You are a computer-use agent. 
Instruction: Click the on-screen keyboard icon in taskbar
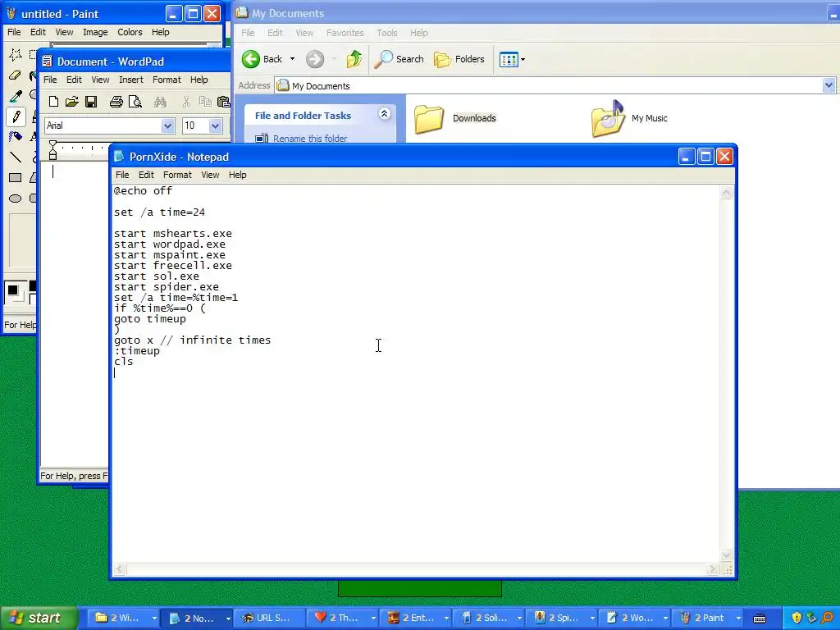point(759,619)
